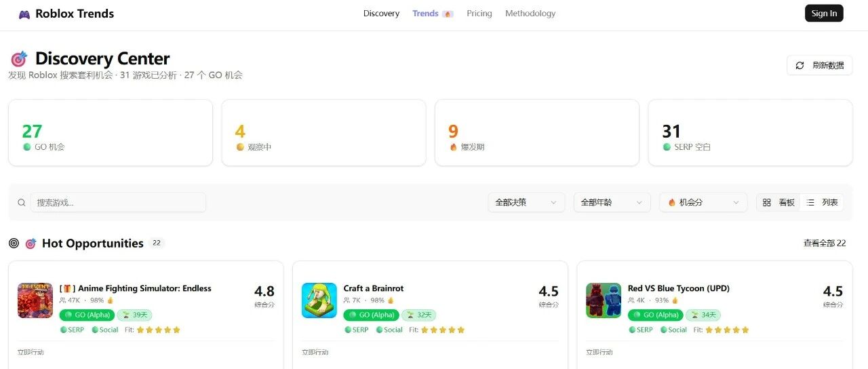Click the fire icon in the Trends tab
The image size is (868, 369).
[448, 14]
